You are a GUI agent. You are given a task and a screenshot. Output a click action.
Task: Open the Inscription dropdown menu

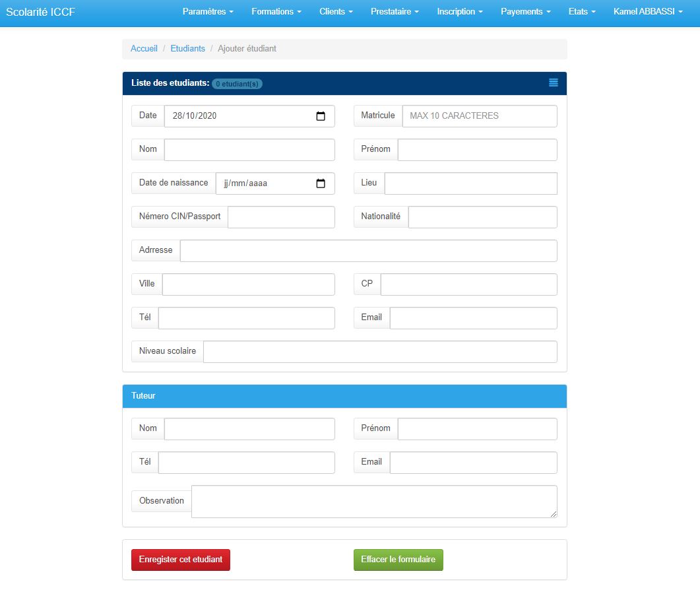[x=459, y=11]
